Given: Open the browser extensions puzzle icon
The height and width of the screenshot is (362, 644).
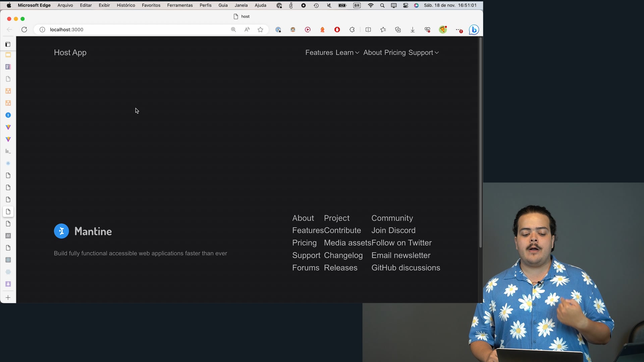Looking at the screenshot, I should tap(352, 29).
